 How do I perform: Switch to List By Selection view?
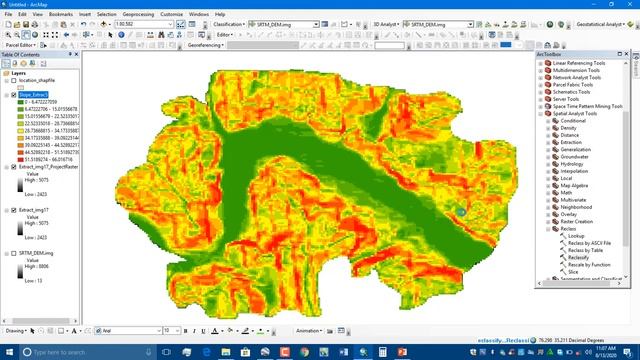pyautogui.click(x=32, y=63)
